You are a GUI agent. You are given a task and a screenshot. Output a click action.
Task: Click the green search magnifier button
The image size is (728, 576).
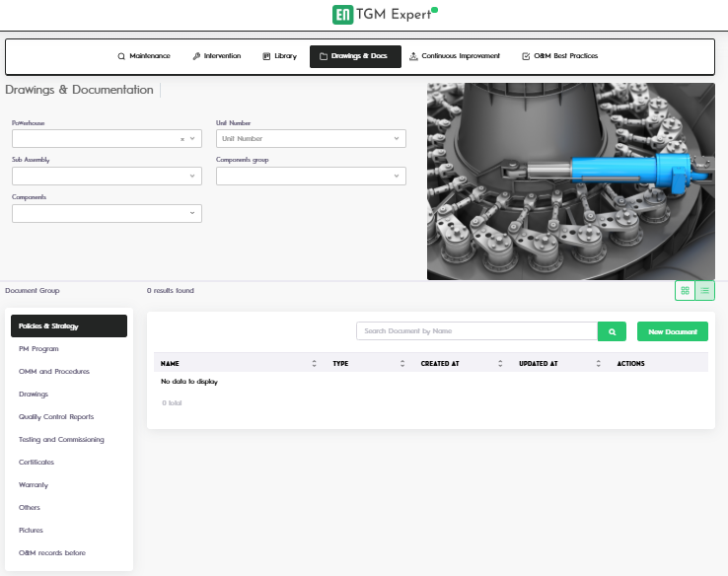coord(612,331)
